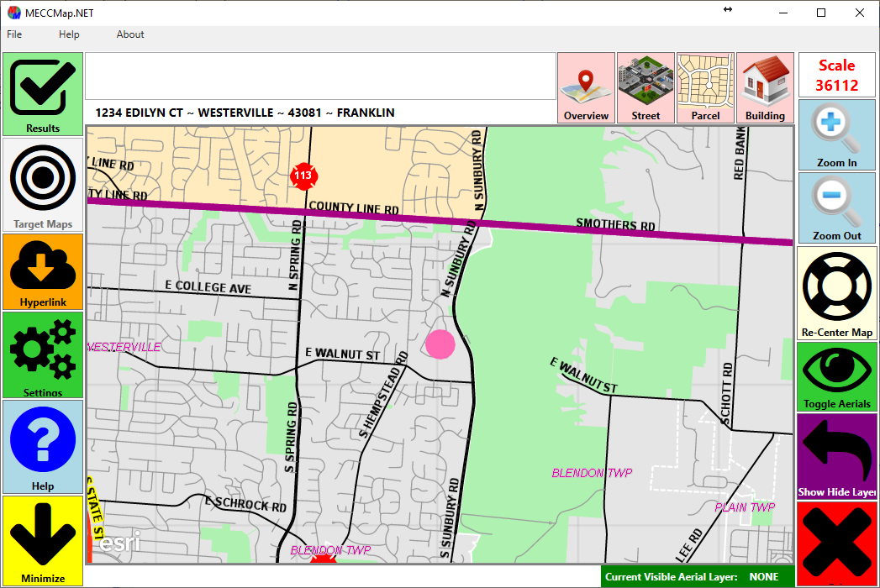The image size is (880, 588).
Task: Open the Hyperlink cloud download button
Action: 43,270
